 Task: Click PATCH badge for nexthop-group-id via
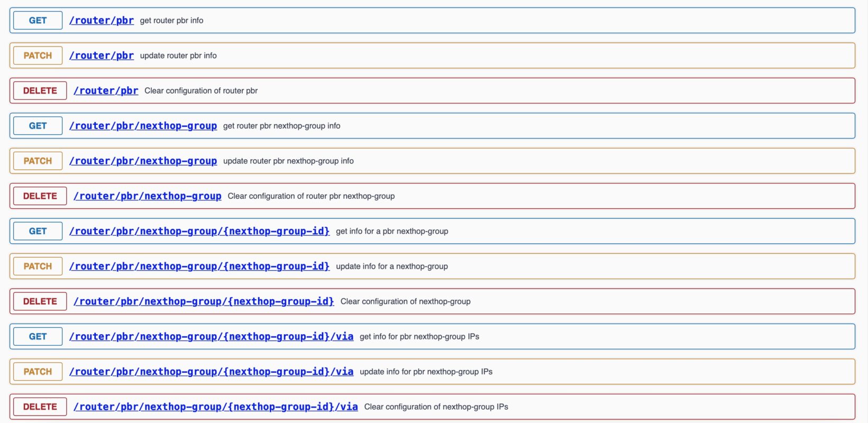coord(38,372)
